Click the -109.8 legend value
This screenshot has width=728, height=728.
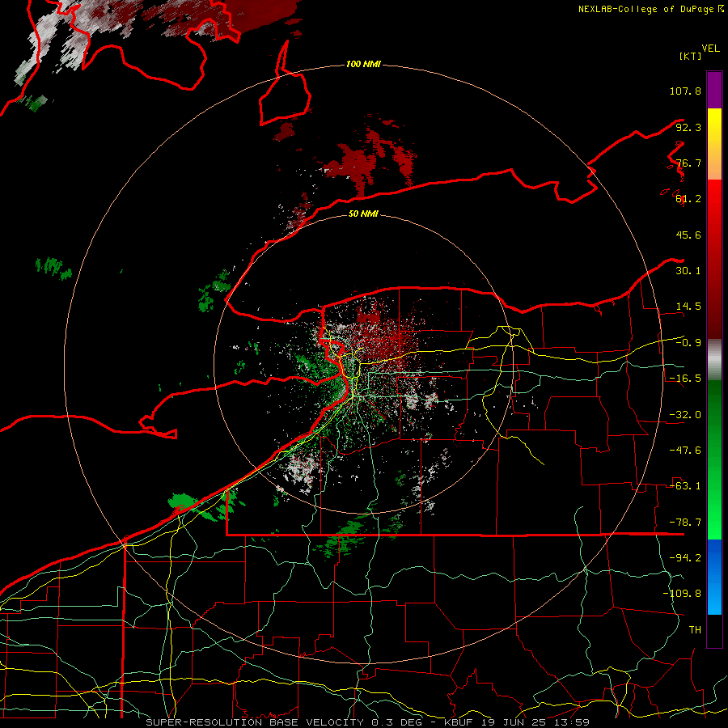pos(682,594)
